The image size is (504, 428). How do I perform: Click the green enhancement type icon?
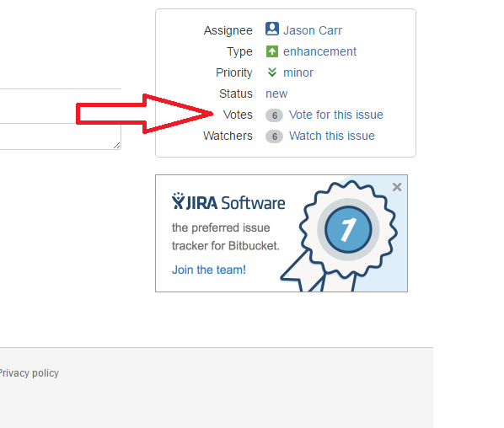[x=272, y=51]
